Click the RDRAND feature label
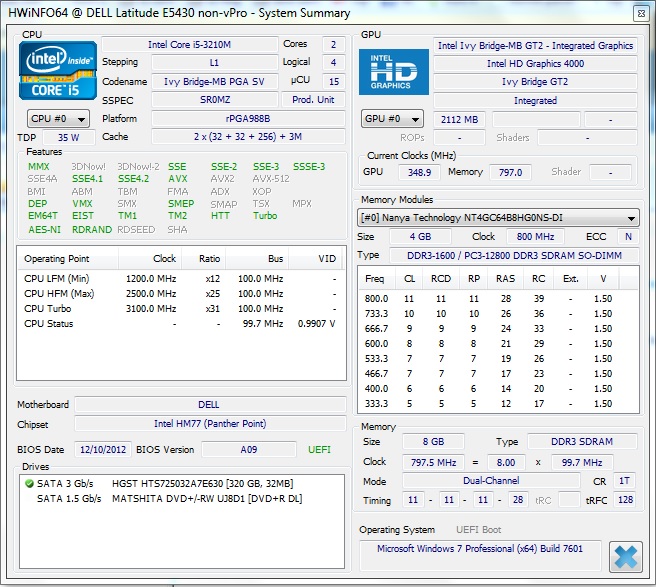656x587 pixels. (92, 230)
